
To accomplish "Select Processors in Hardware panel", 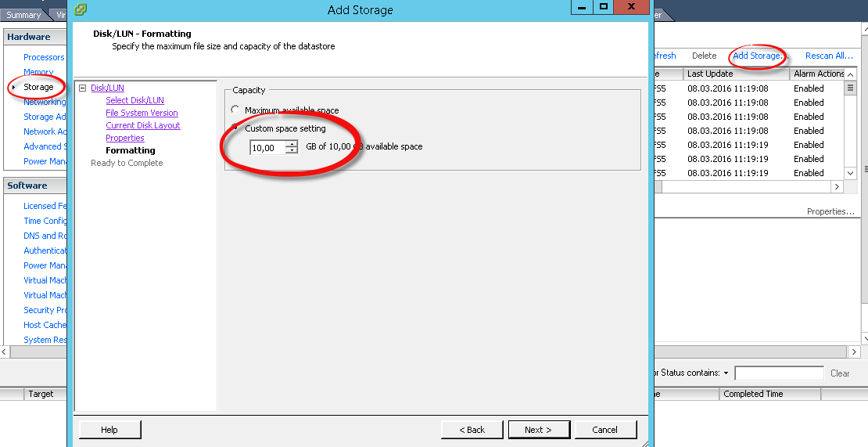I will click(44, 57).
